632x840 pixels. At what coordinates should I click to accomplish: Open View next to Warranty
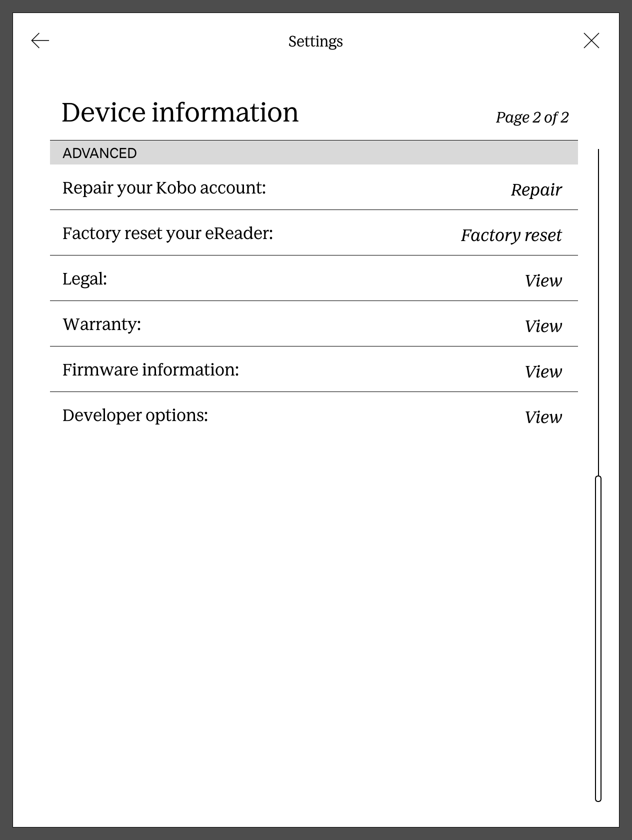pyautogui.click(x=543, y=326)
